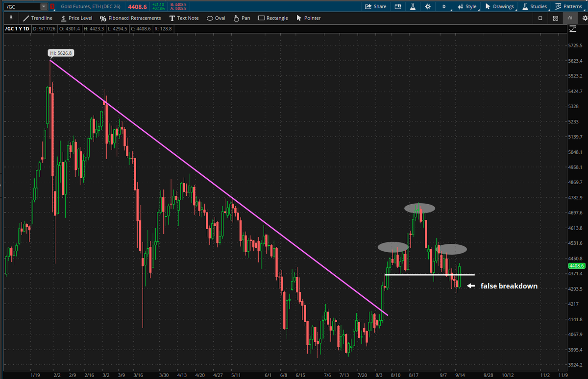Viewport: 588px width, 379px height.
Task: Pin the drawing tools toolbar
Action: coord(10,18)
